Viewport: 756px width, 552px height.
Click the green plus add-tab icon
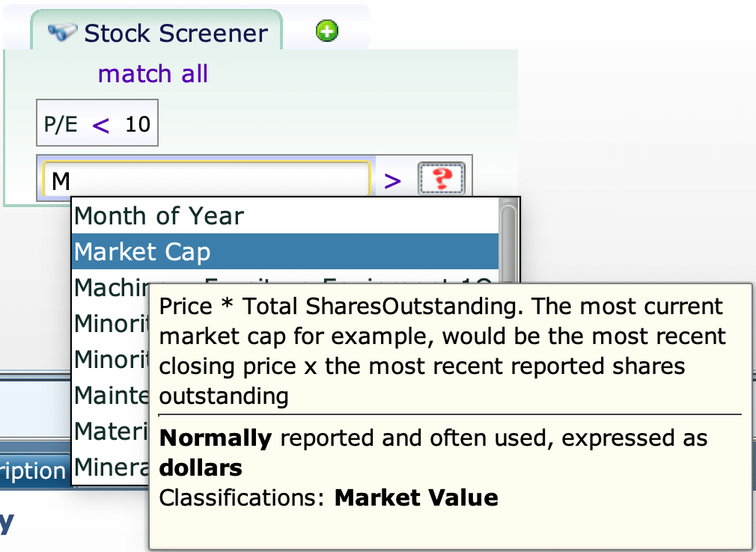tap(327, 31)
